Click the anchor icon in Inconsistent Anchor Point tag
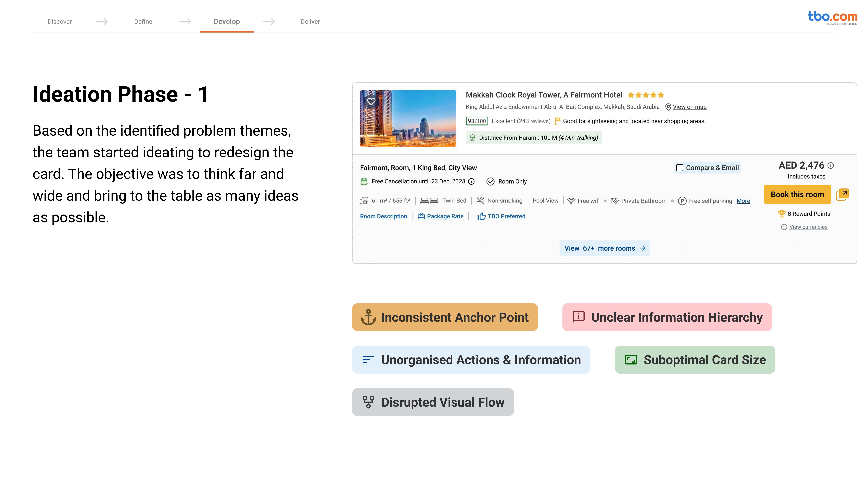The width and height of the screenshot is (868, 488). [368, 317]
